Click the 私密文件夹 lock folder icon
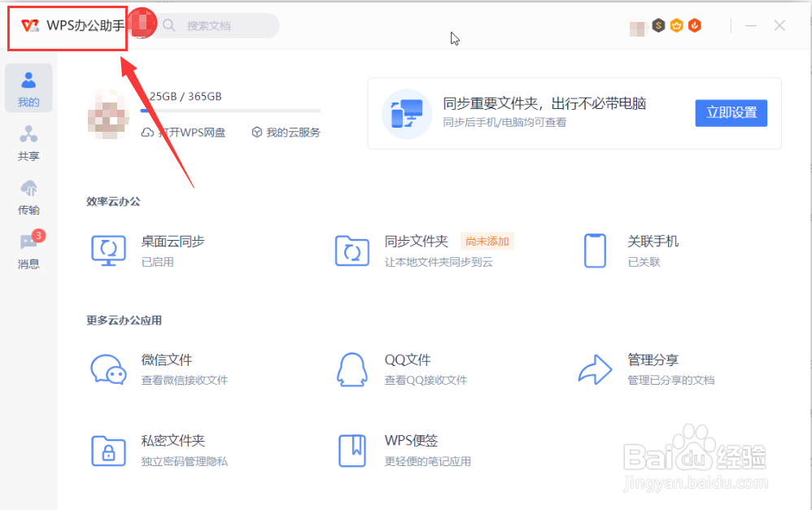 point(109,451)
